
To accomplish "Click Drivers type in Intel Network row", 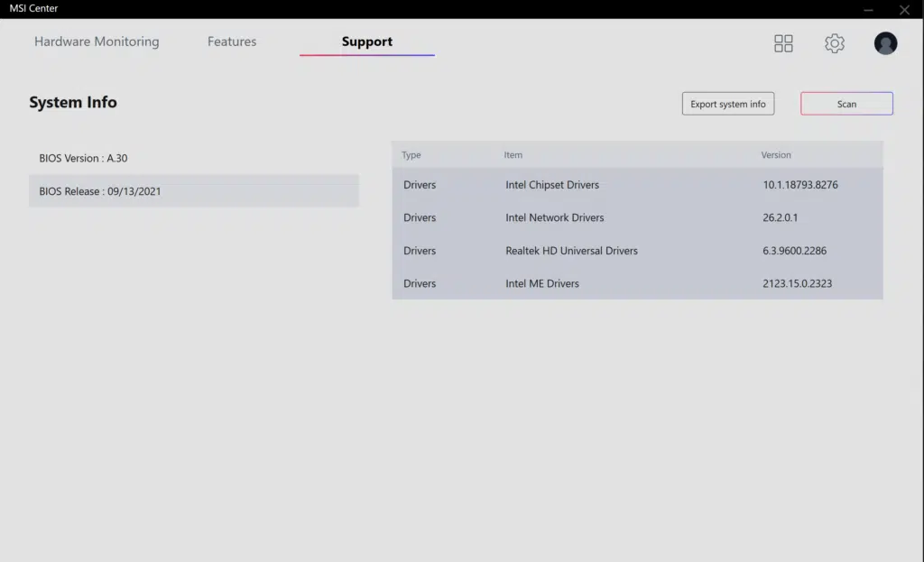I will point(420,217).
